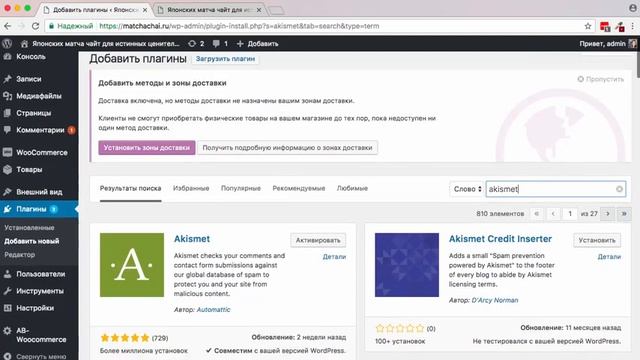This screenshot has height=360, width=640.
Task: Click Получить подробную информацию о зонах доставки
Action: coord(287,147)
